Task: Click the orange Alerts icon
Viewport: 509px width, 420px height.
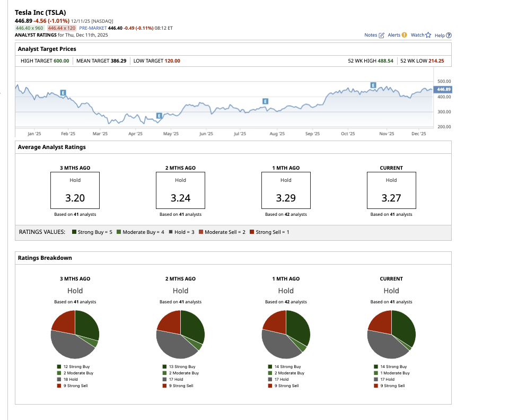Action: point(405,35)
